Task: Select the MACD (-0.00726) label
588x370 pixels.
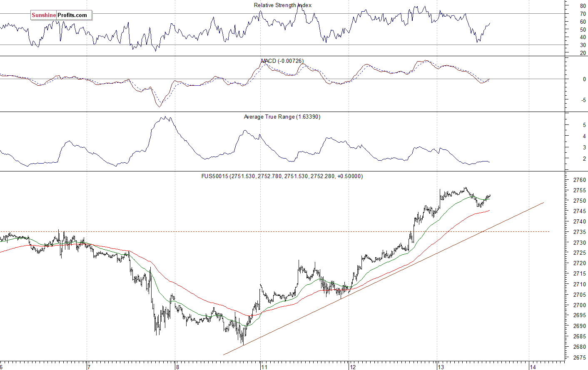Action: pos(282,61)
